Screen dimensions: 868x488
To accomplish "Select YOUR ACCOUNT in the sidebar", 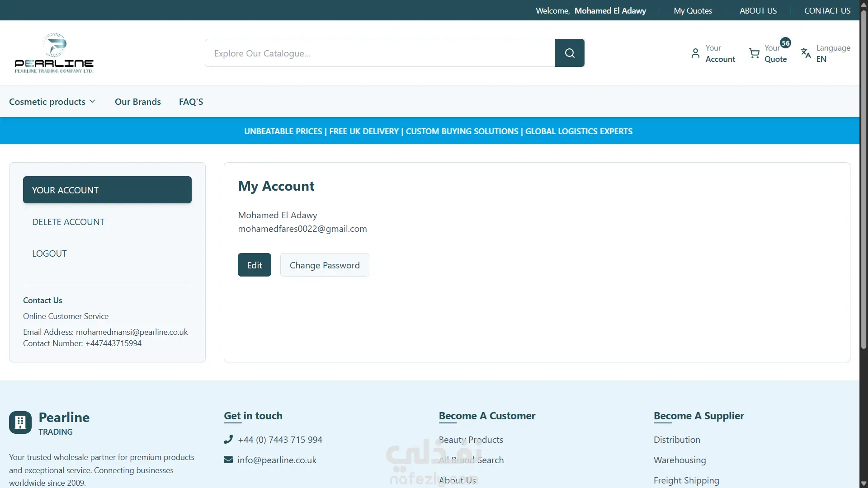I will 107,190.
